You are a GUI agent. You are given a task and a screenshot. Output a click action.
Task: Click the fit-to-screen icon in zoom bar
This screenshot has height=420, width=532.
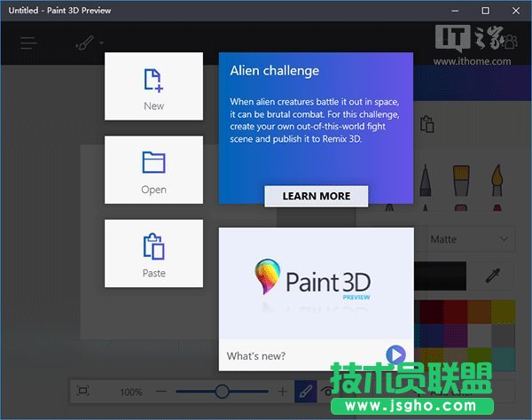(83, 391)
